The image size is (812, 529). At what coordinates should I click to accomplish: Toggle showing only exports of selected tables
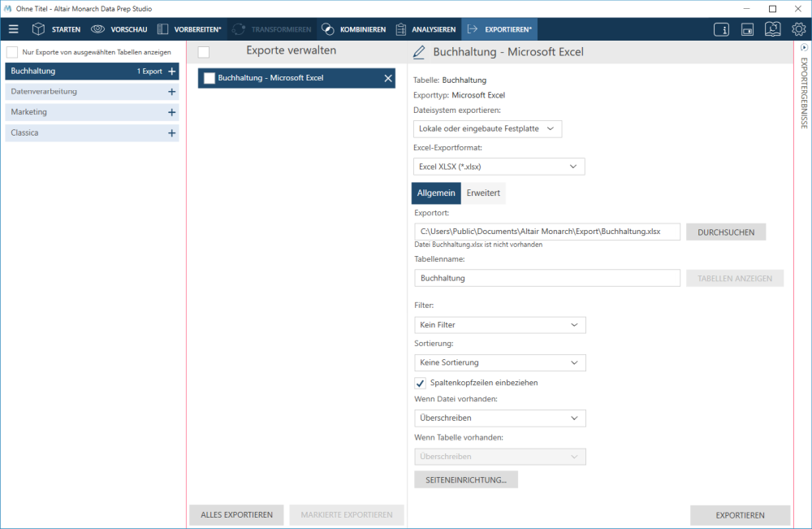(12, 52)
